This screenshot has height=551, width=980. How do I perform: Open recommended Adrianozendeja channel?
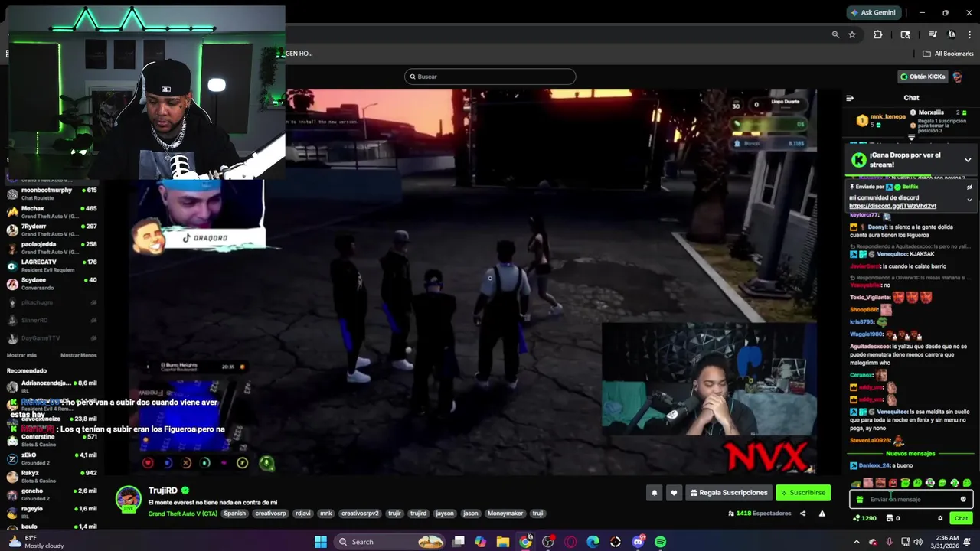tap(52, 386)
